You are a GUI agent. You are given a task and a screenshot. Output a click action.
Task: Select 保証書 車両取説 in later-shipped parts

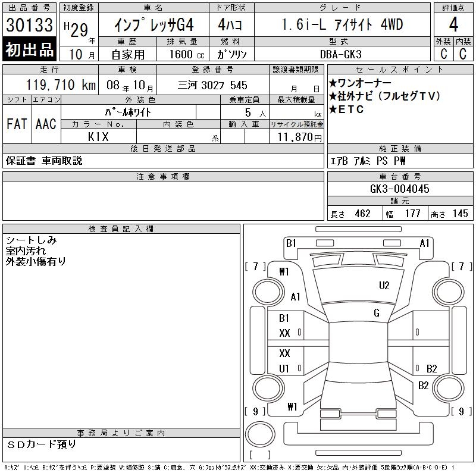tap(44, 161)
